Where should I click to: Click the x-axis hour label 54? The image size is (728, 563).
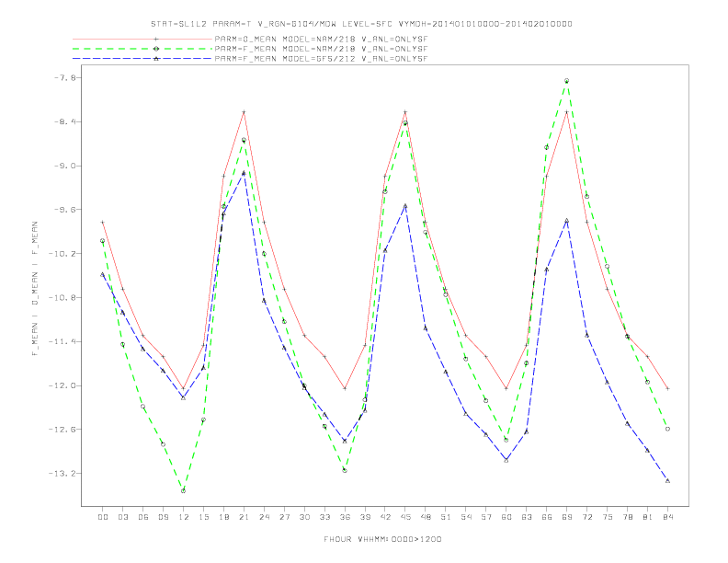466,517
